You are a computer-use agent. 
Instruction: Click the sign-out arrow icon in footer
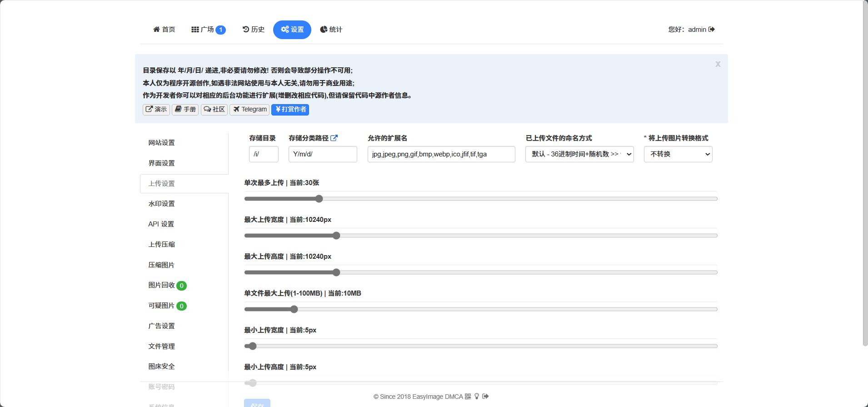click(485, 397)
